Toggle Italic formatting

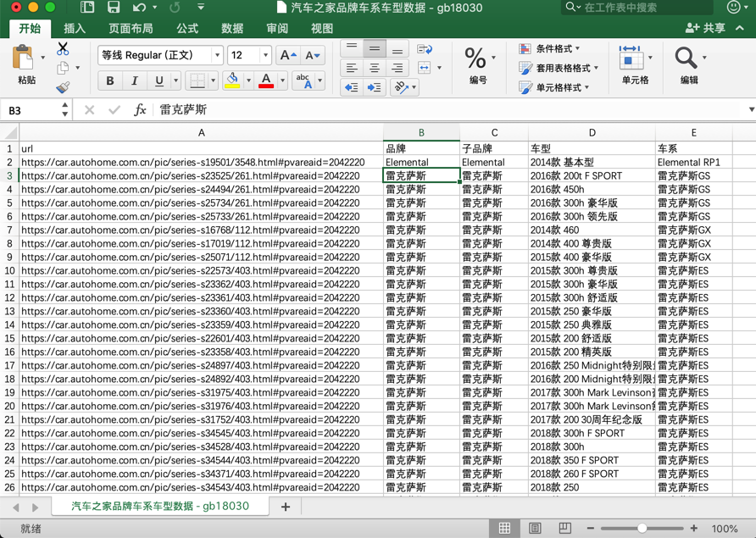click(135, 80)
